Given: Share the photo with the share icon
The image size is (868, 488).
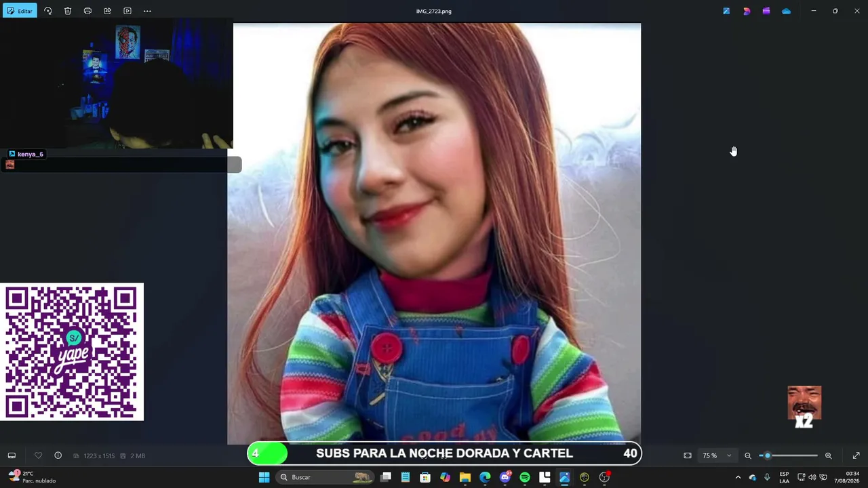Looking at the screenshot, I should point(107,11).
